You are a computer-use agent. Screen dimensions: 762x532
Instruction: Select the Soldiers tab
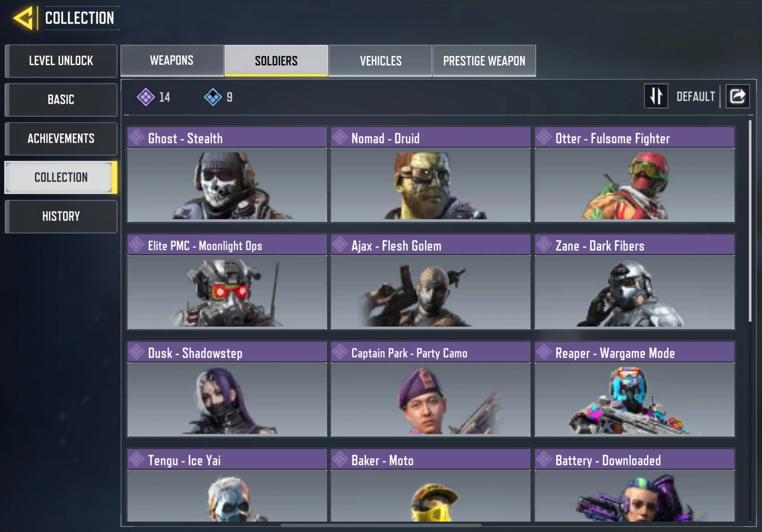click(276, 61)
